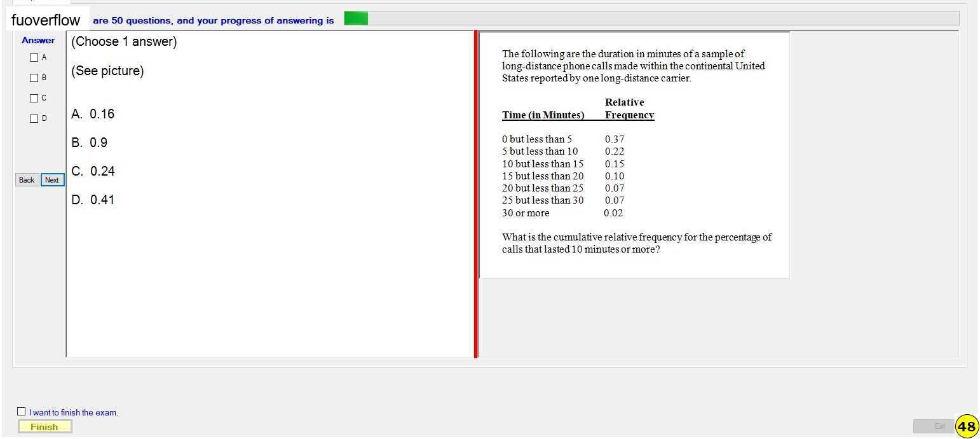Check answer box B
This screenshot has height=439, width=980.
point(34,78)
